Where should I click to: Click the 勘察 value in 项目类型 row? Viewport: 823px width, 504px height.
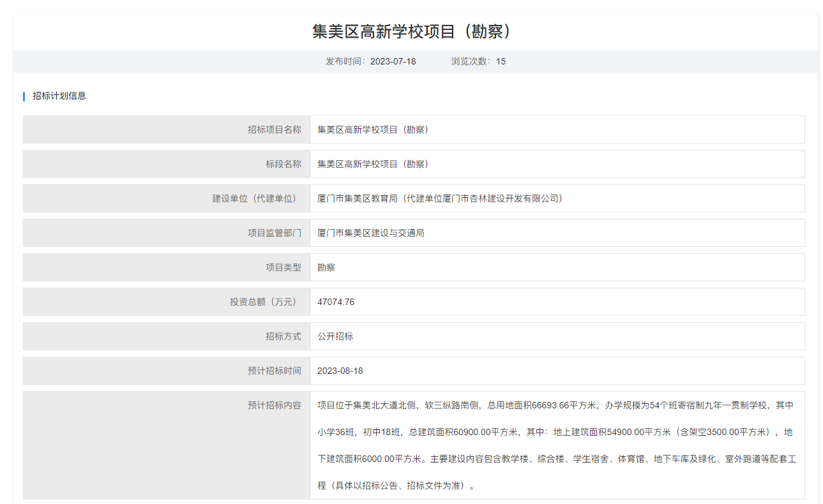tap(326, 267)
